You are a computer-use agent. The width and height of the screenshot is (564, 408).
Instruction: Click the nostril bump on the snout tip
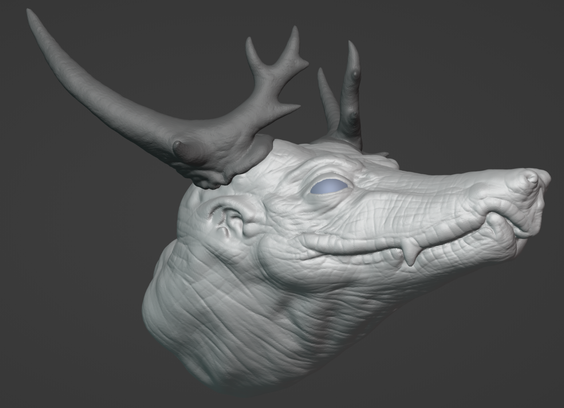(531, 179)
